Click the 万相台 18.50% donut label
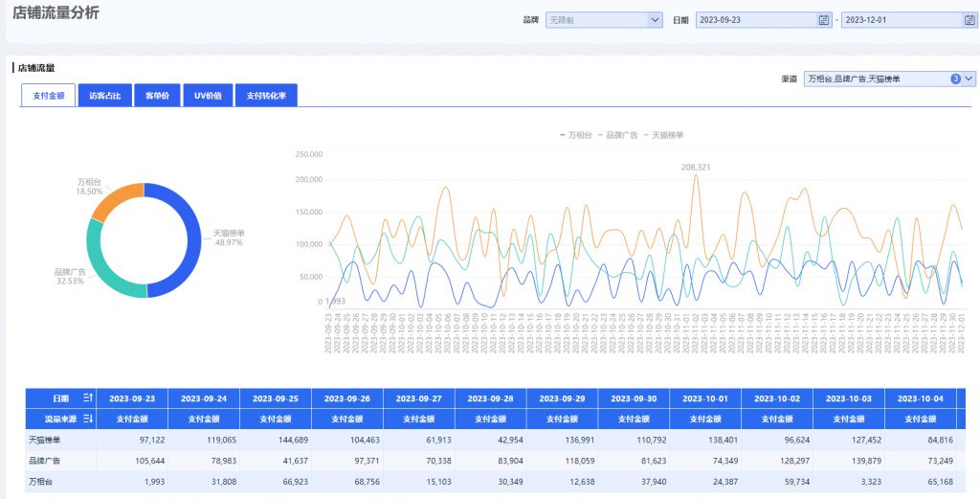The height and width of the screenshot is (499, 980). 89,187
